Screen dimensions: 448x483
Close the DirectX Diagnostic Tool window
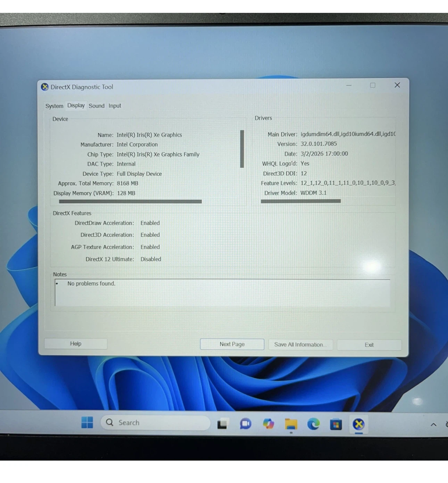[x=397, y=85]
